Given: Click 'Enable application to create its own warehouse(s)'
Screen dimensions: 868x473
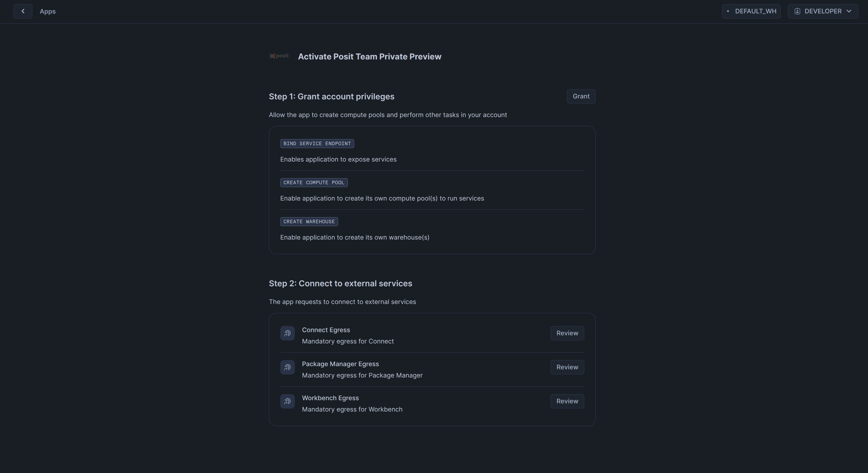Looking at the screenshot, I should click(x=355, y=238).
